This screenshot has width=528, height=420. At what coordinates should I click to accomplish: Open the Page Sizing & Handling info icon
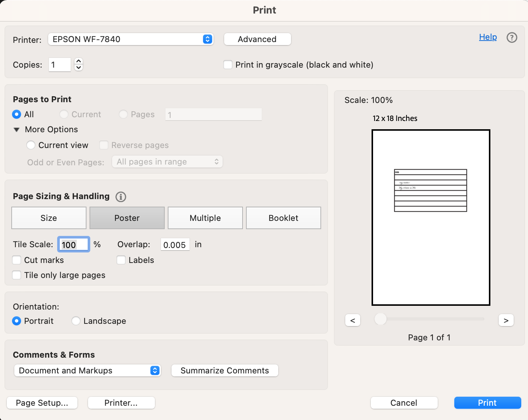121,197
